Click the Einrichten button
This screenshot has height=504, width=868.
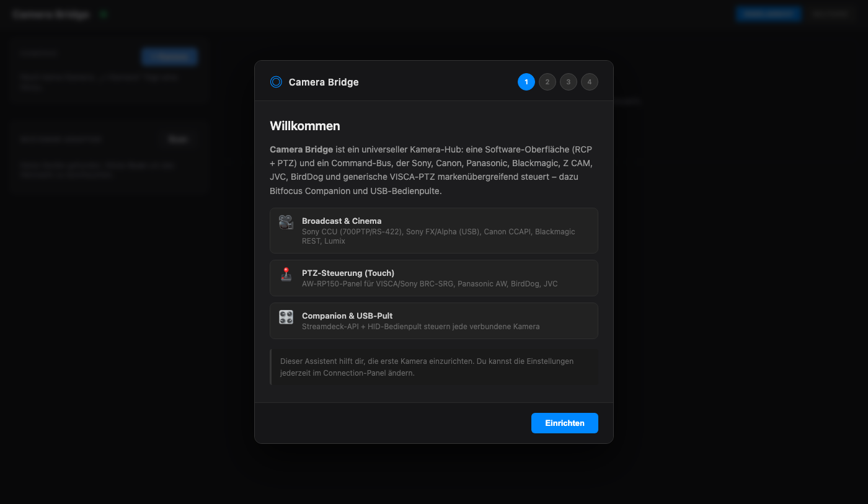pos(564,423)
